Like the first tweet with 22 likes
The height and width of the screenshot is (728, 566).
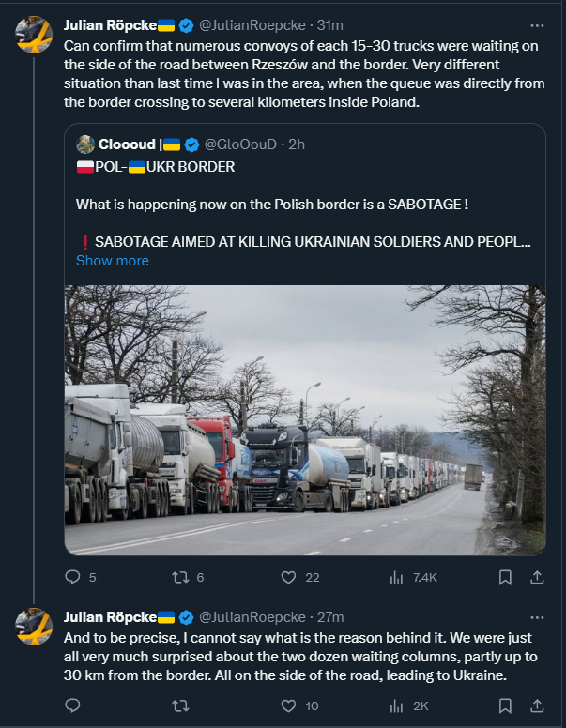coord(287,578)
